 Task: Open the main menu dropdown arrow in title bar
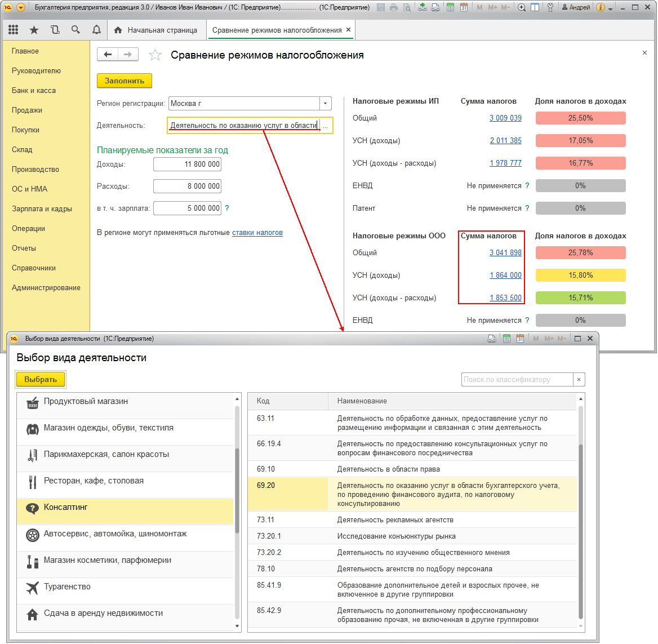pos(21,7)
